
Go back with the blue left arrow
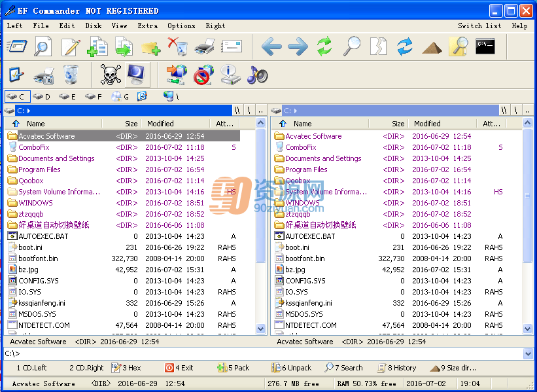(x=271, y=46)
